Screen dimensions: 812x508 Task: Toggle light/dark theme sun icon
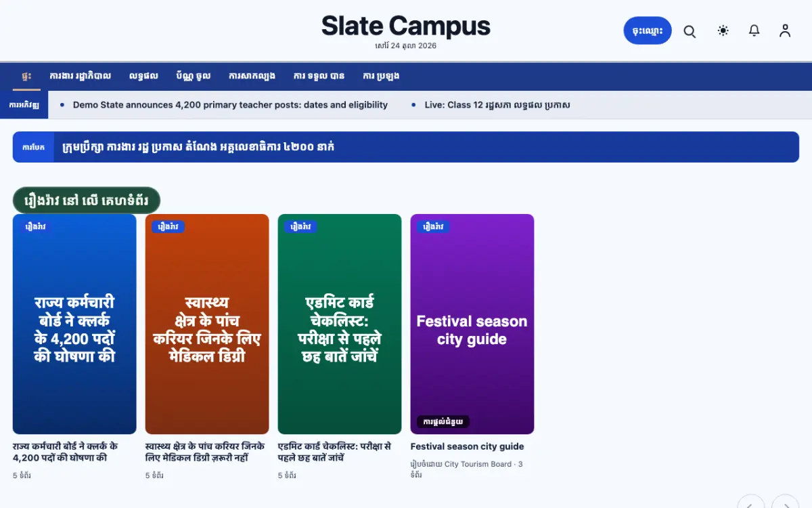coord(723,30)
